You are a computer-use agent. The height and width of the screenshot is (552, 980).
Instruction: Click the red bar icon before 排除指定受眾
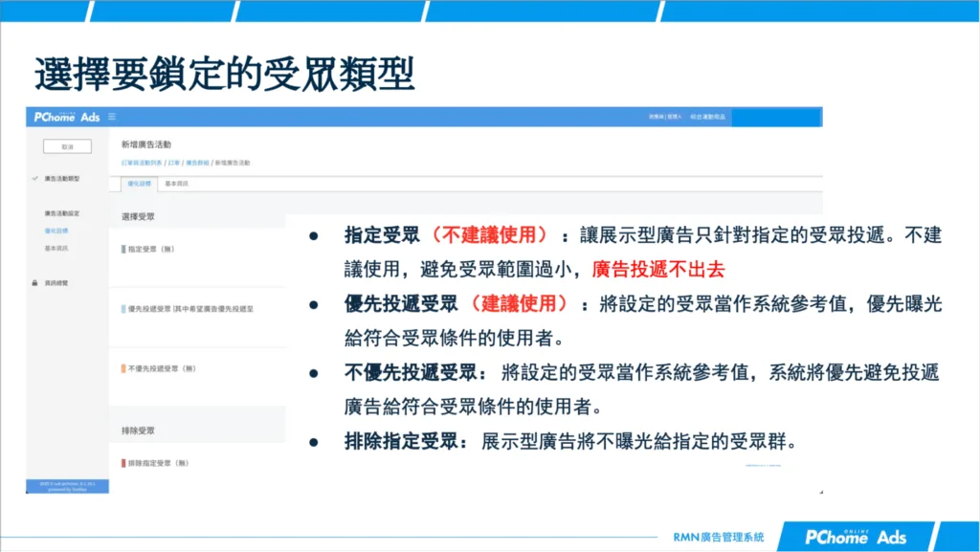tap(122, 460)
